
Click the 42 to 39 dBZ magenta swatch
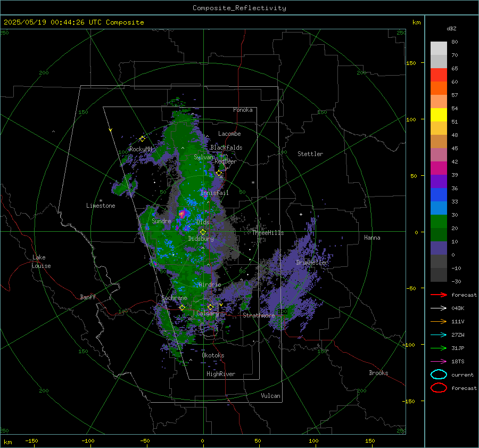tap(439, 168)
